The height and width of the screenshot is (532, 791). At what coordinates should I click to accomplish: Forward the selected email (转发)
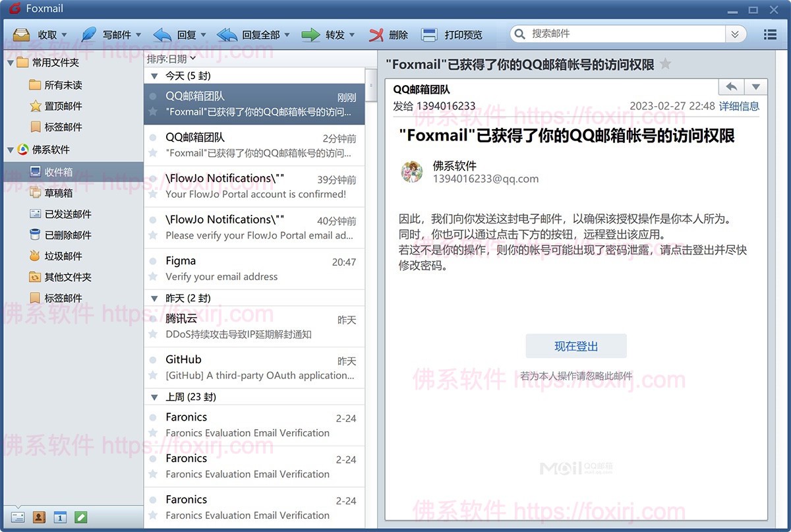(311, 35)
